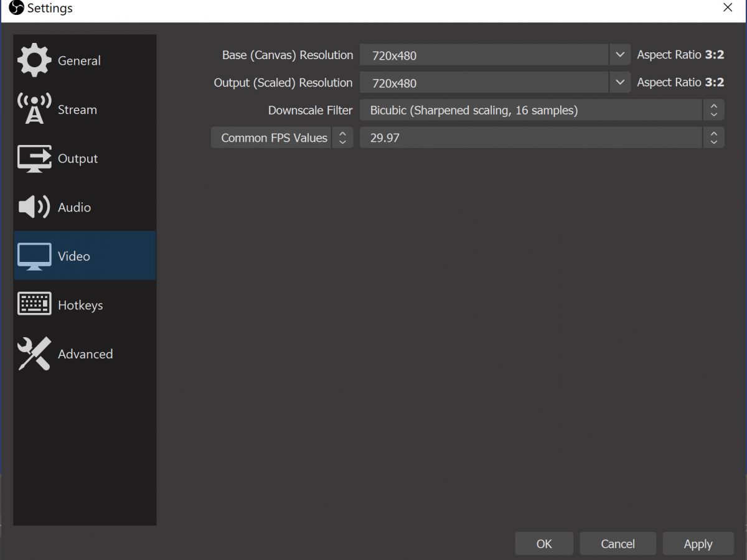Click the Stream antenna icon

coord(34,109)
